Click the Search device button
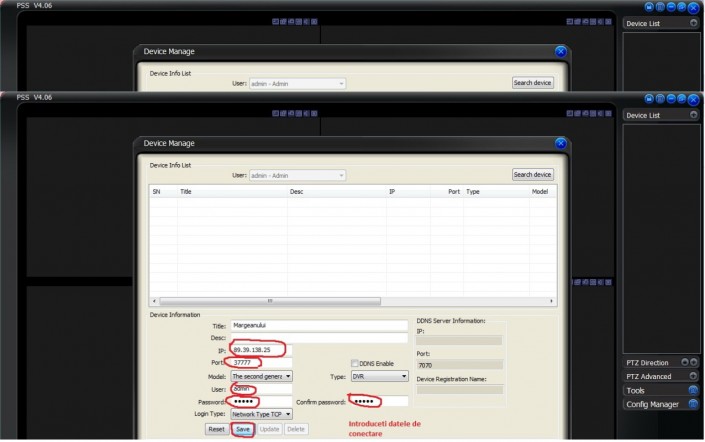The width and height of the screenshot is (705, 442). point(532,174)
